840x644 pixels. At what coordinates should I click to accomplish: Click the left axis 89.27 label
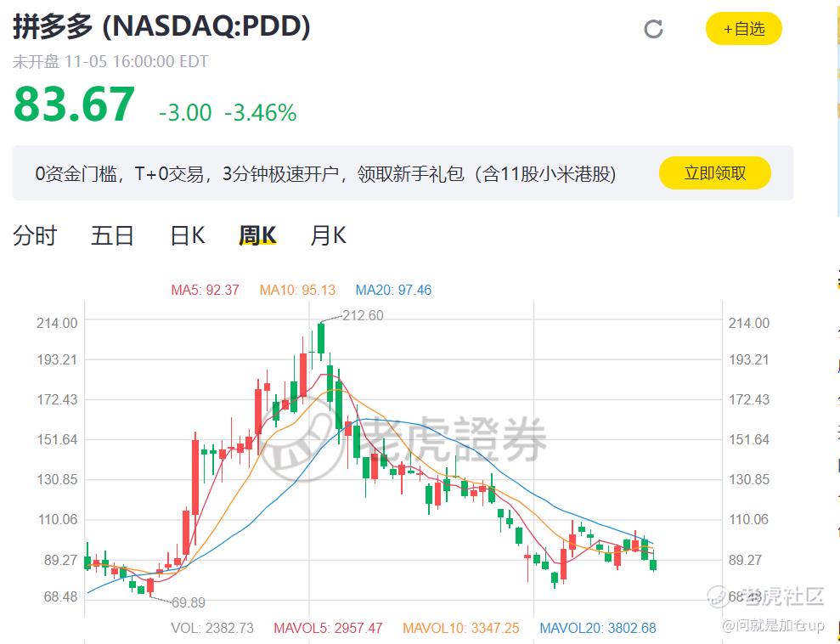(x=60, y=560)
